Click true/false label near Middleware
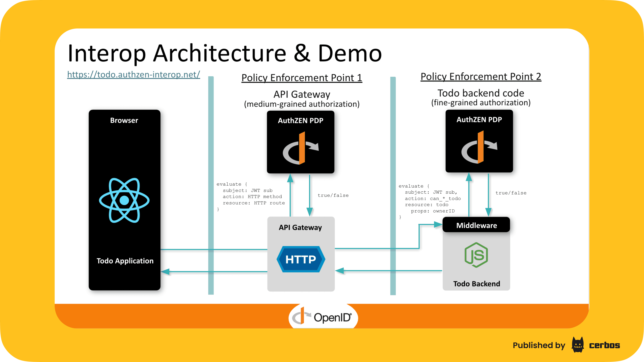 coord(511,193)
